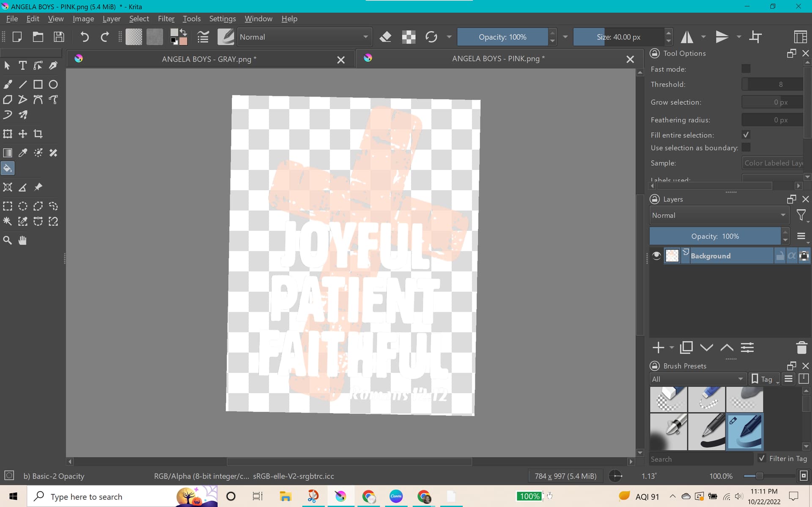
Task: Activate the Zoom tool
Action: [8, 240]
